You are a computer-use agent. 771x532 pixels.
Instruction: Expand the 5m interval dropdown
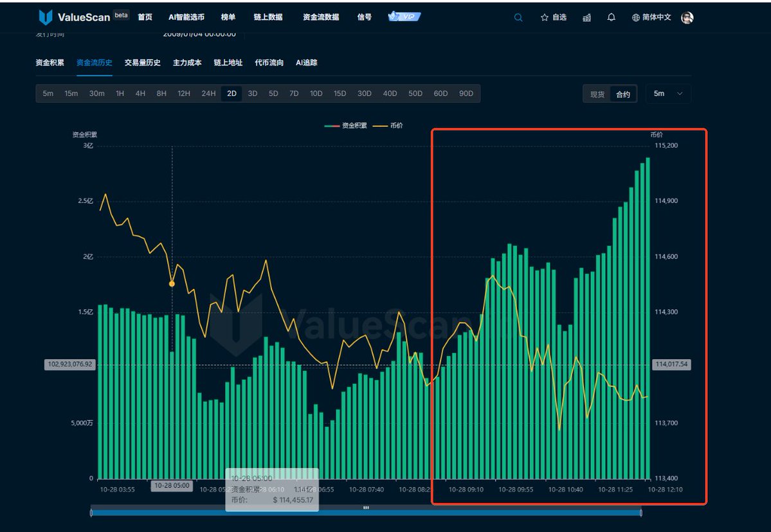tap(668, 94)
